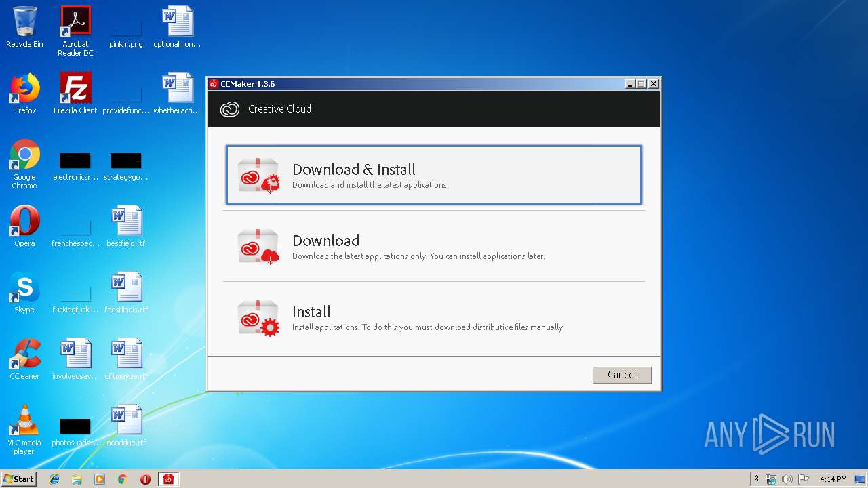This screenshot has height=488, width=868.
Task: Open CCleaner desktop shortcut
Action: click(24, 359)
